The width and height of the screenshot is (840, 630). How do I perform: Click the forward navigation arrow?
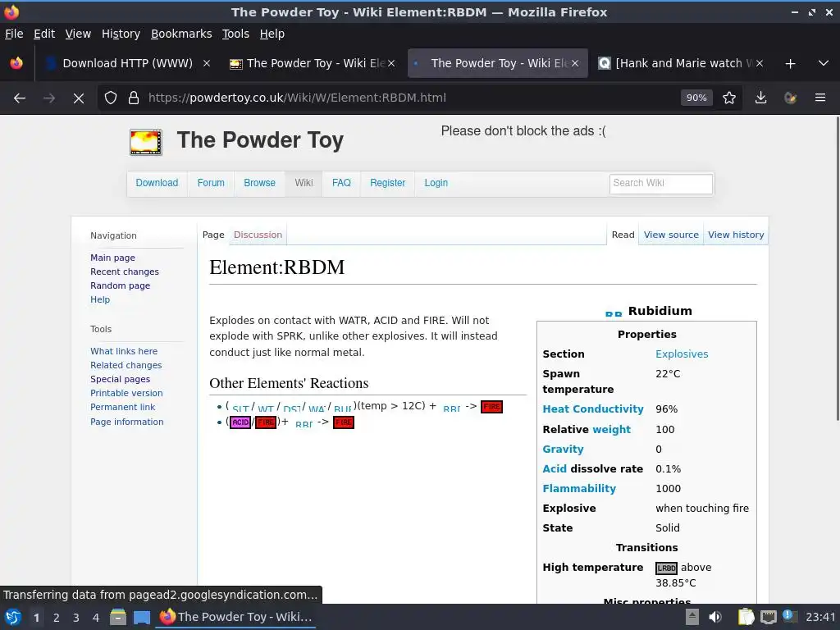point(49,98)
